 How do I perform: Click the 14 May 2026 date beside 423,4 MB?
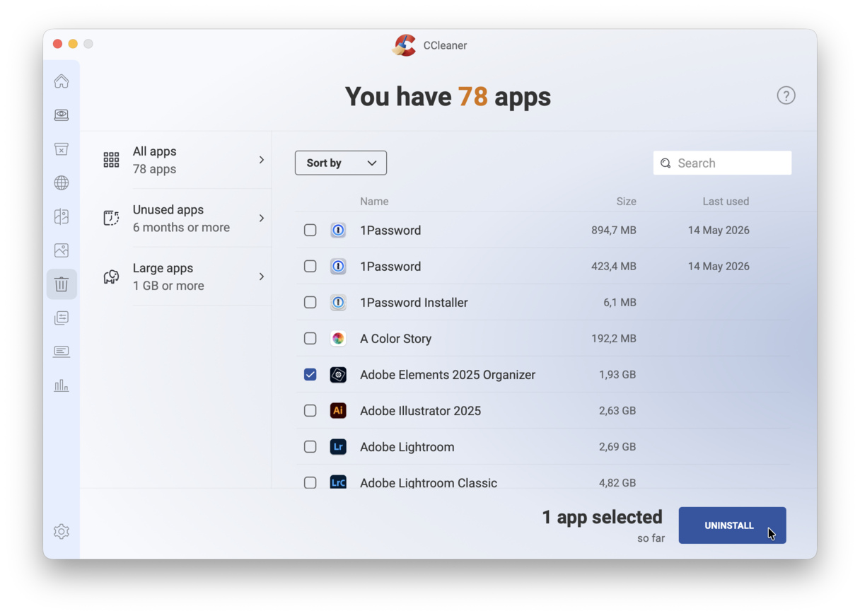tap(719, 266)
